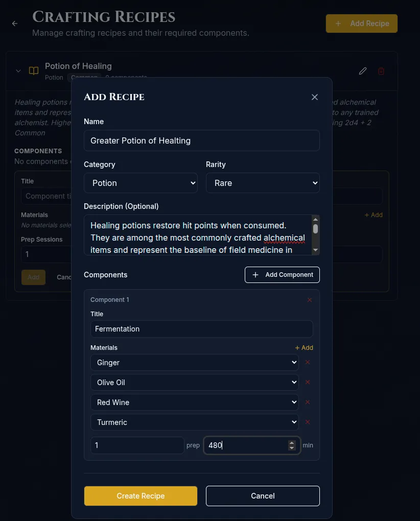Remove the Ginger material row

pos(308,362)
